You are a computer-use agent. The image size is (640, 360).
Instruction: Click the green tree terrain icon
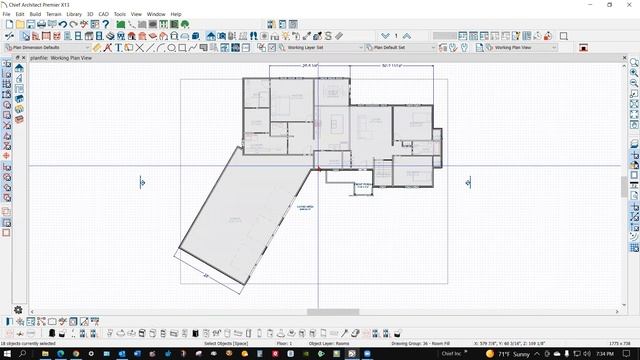185,24
